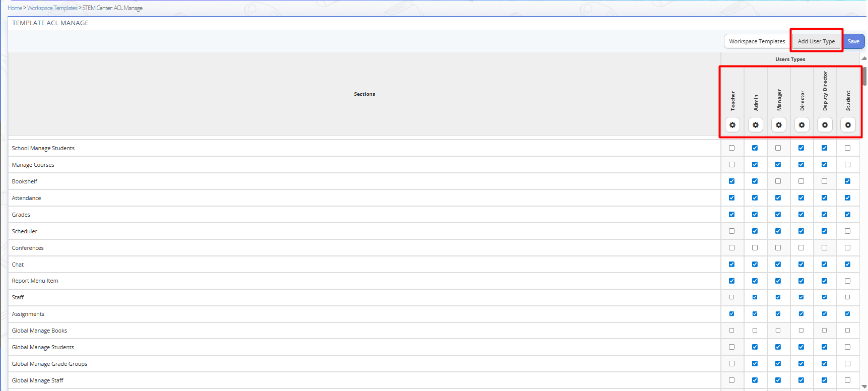
Task: Open settings gear for Deputy Director column
Action: click(x=825, y=125)
